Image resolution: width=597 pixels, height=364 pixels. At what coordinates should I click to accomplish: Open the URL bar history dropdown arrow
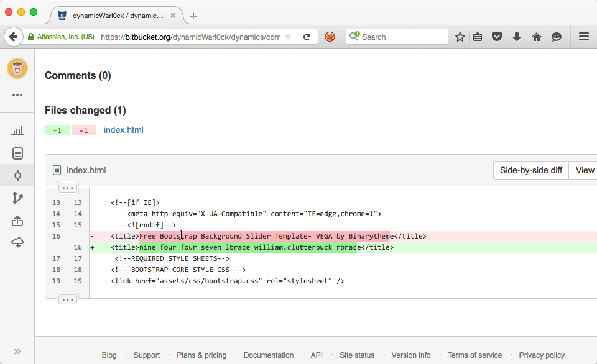[288, 37]
